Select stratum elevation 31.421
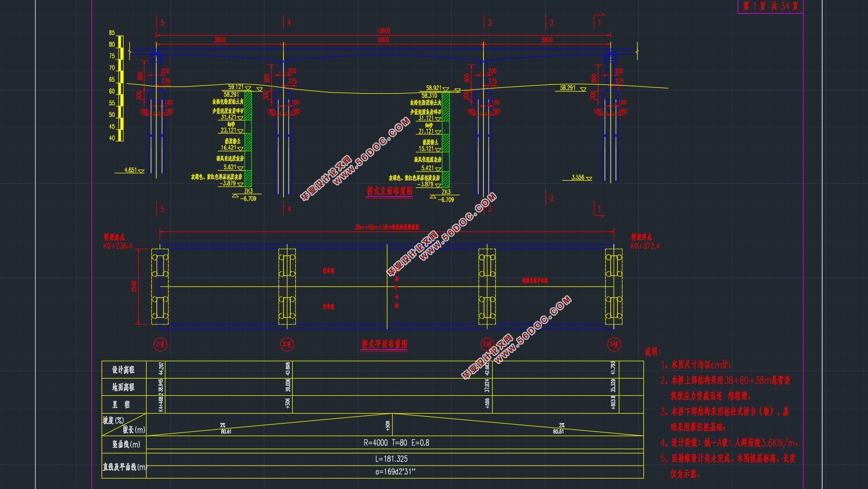Screen dimensions: 868x489 pos(228,117)
